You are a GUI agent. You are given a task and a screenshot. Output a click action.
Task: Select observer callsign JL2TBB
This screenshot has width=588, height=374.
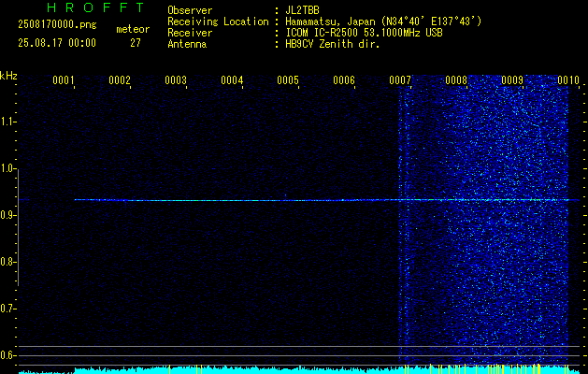point(302,10)
